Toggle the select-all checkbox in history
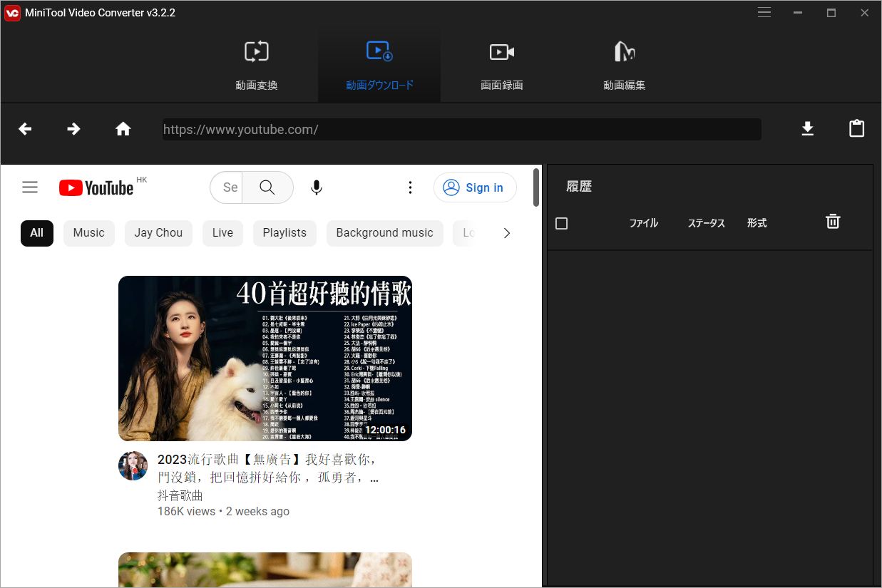 (x=562, y=224)
